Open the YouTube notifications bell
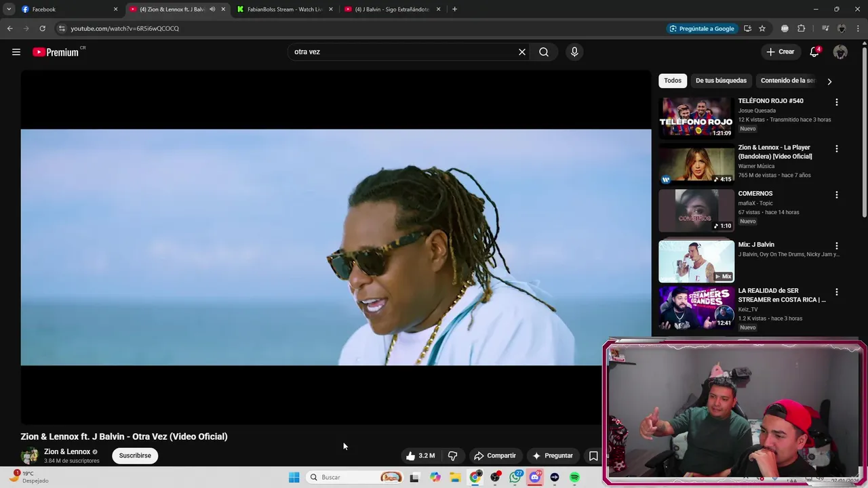Viewport: 868px width, 488px height. [x=814, y=52]
